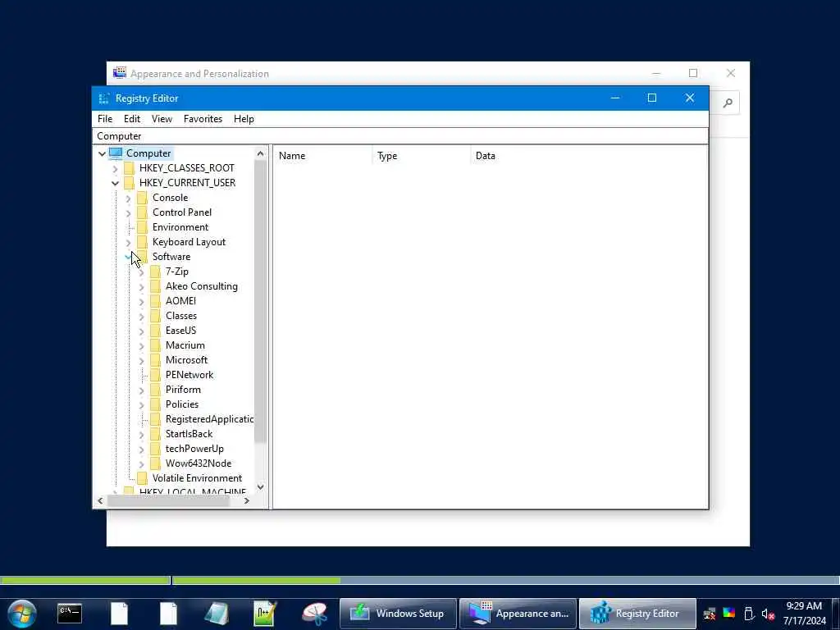Switch to Windows Setup taskbar button
The image size is (840, 630).
[x=398, y=614]
